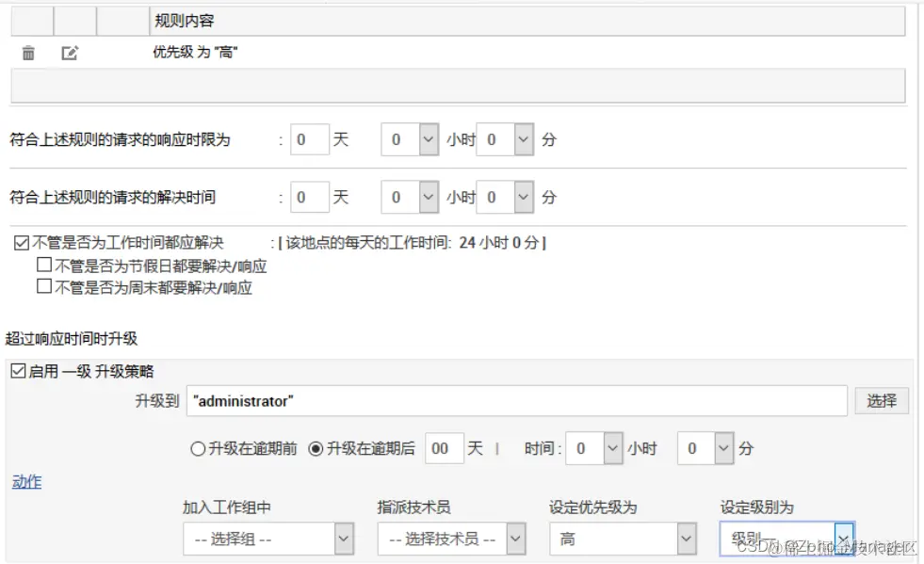Viewport: 924px width, 564px height.
Task: Click the 超过响应时间时升级 heading
Action: [x=72, y=339]
